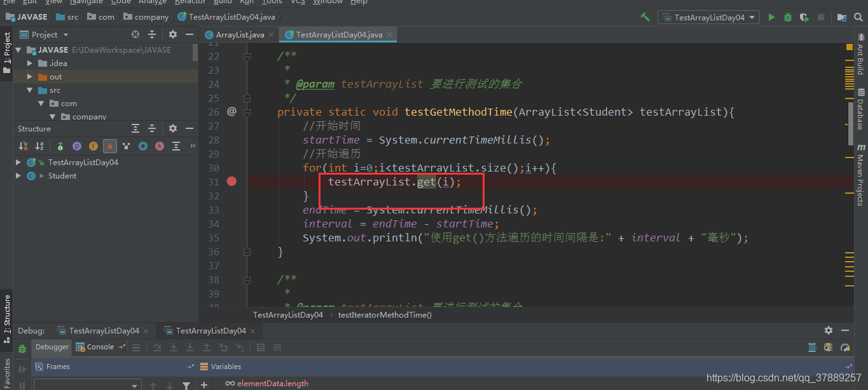Click testIteratorMethodTime() editor breadcrumb

[x=385, y=314]
